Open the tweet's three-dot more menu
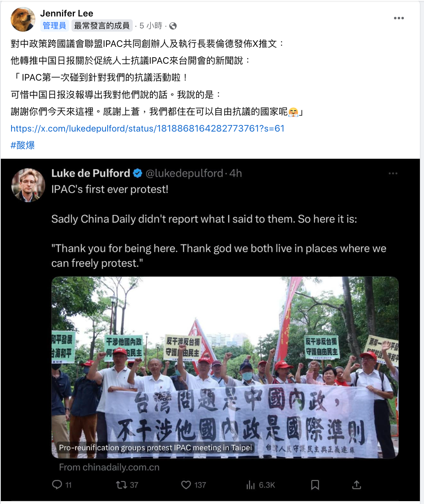 point(393,173)
